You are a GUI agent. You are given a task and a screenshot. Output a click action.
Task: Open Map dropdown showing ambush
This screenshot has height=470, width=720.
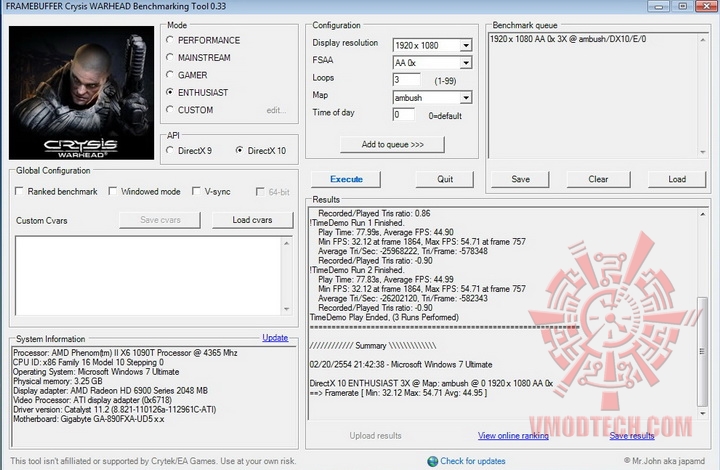466,98
